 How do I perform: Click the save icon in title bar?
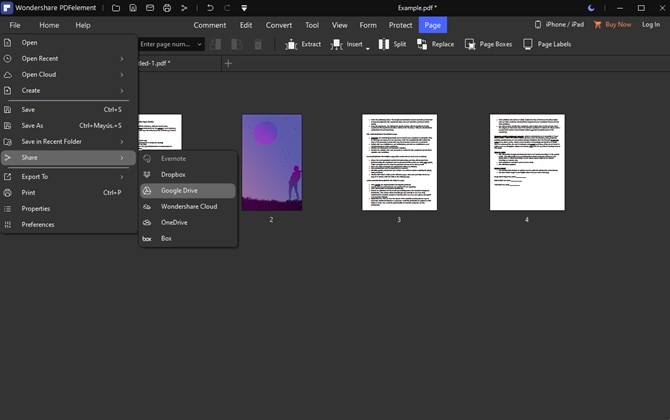coord(133,8)
